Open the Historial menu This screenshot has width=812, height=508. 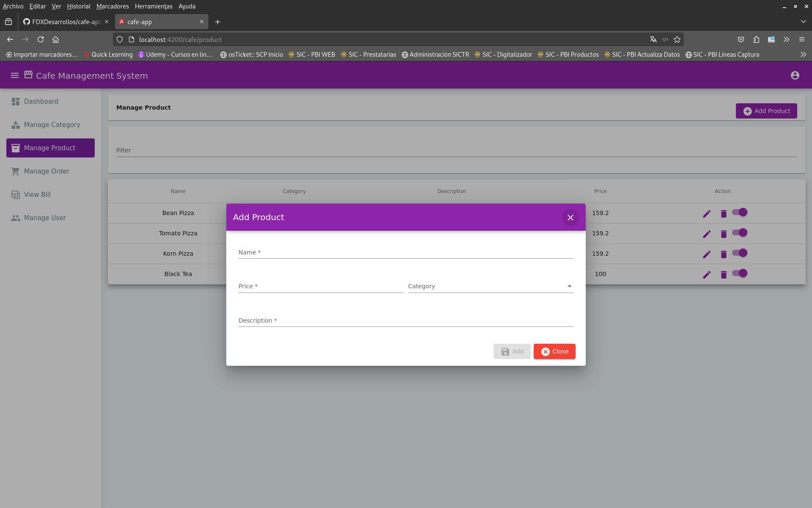(x=79, y=6)
